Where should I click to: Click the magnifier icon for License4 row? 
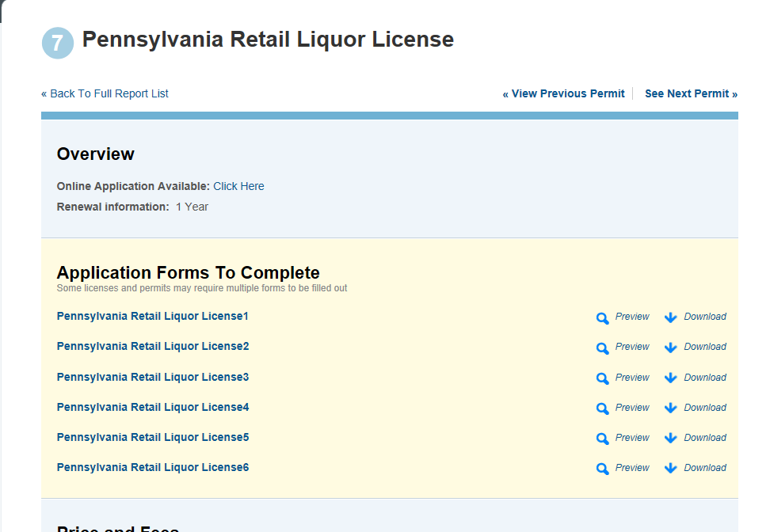(602, 408)
